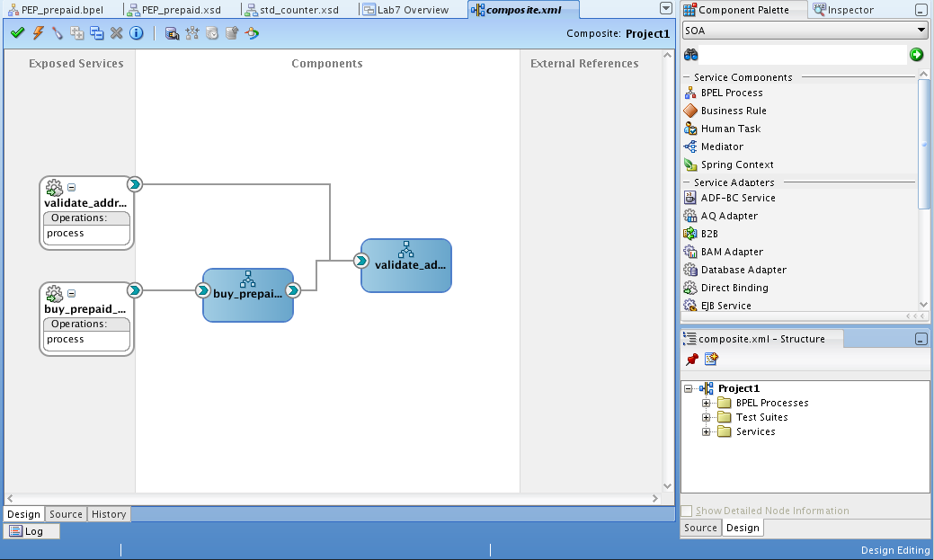Viewport: 934px width, 560px height.
Task: Click the palette list scroll down arrow
Action: pos(924,305)
